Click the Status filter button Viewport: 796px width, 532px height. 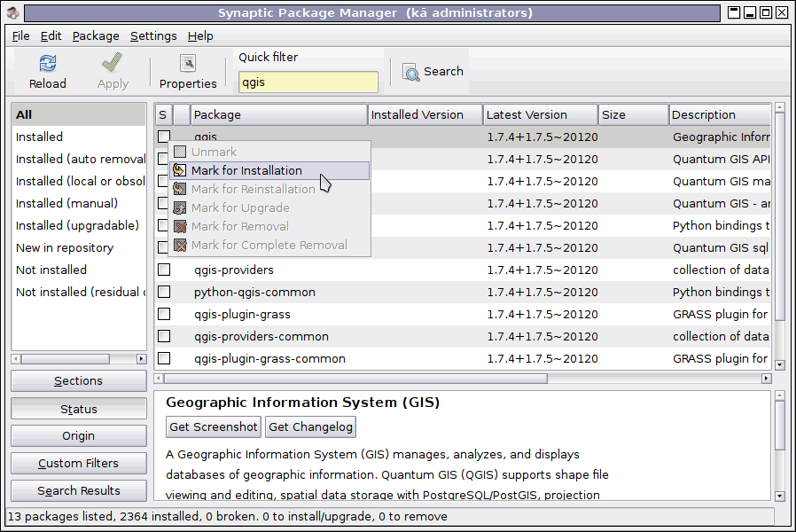click(x=79, y=409)
